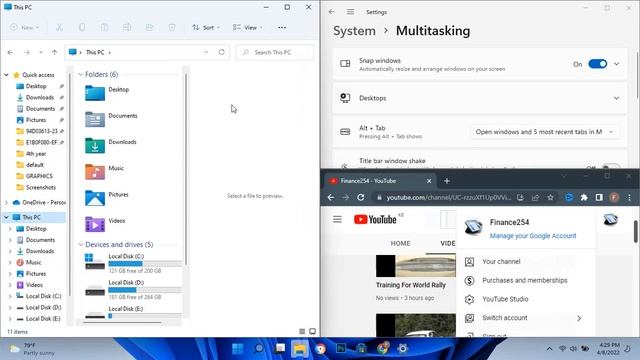The width and height of the screenshot is (640, 360).
Task: Click the New button in File Explorer
Action: (24, 27)
